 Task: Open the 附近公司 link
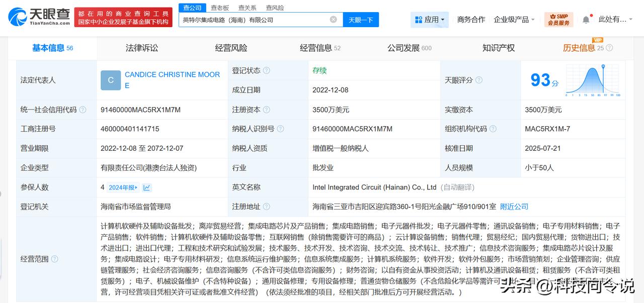point(514,207)
